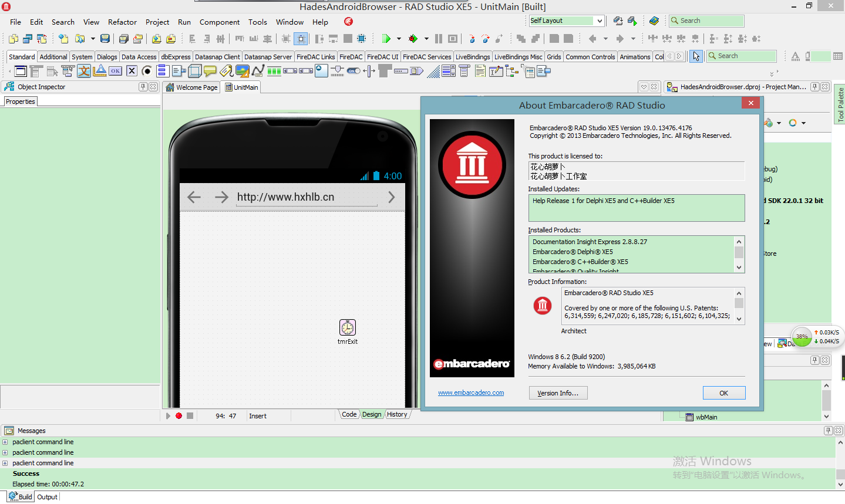Select the TForm frame component icon

21,71
